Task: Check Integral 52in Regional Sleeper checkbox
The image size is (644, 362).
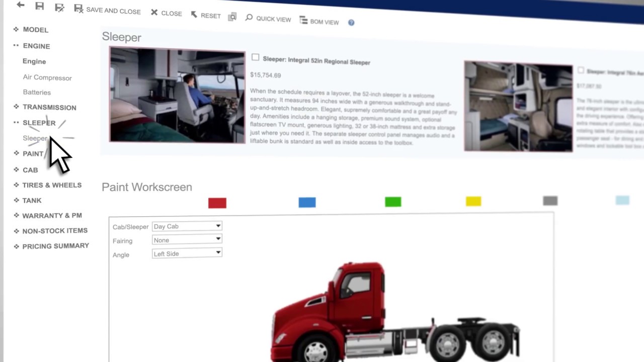Action: (256, 58)
